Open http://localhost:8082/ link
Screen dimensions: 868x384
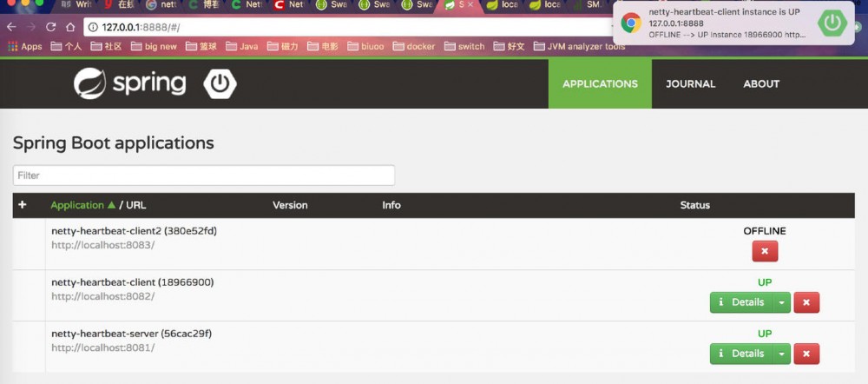tap(103, 296)
